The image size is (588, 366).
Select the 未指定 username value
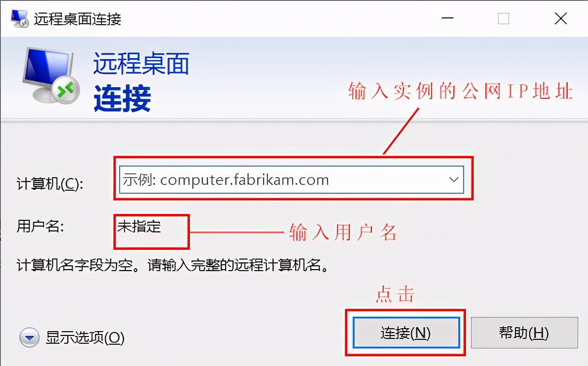[x=139, y=226]
